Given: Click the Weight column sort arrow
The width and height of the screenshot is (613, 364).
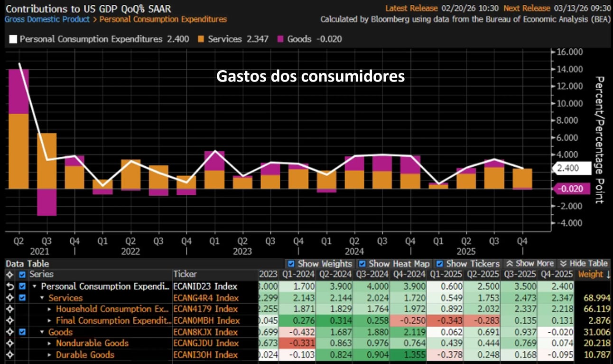Looking at the screenshot, I should tap(607, 274).
